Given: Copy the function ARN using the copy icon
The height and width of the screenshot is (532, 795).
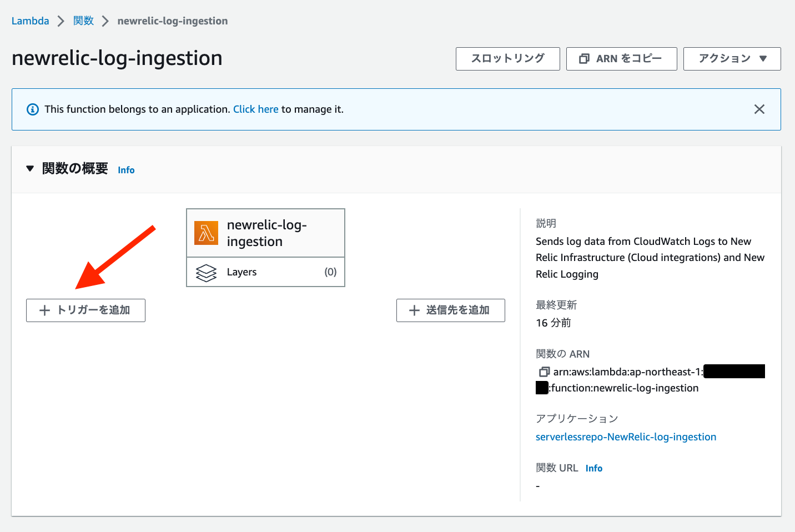Looking at the screenshot, I should point(543,372).
